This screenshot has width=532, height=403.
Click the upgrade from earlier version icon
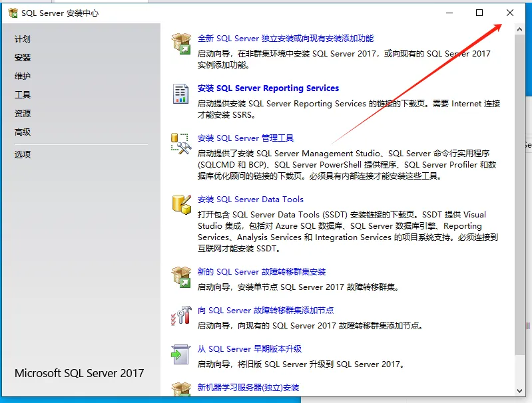(x=180, y=354)
